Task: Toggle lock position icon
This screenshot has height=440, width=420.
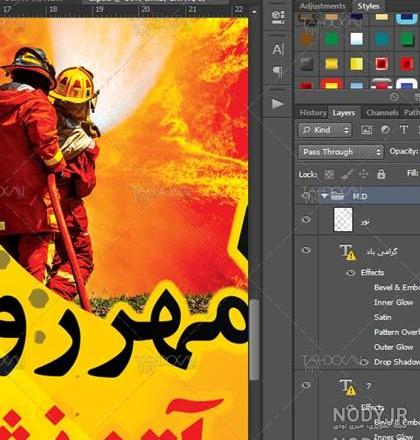Action: point(363,174)
